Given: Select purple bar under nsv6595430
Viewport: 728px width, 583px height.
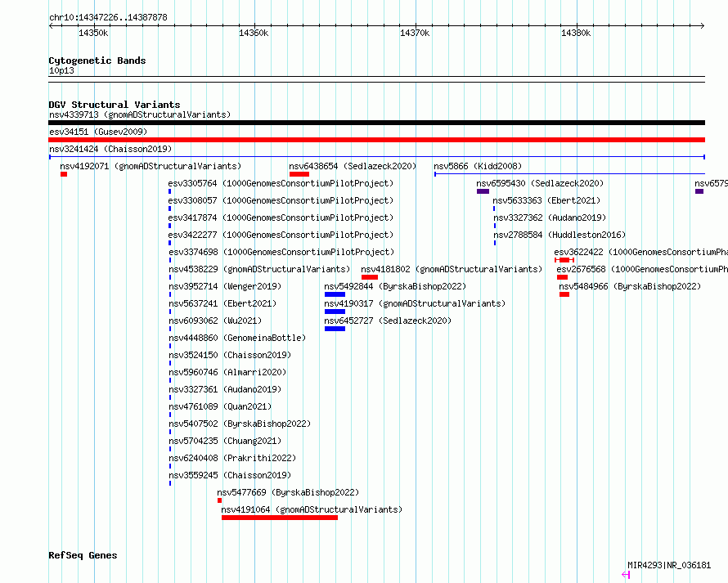Looking at the screenshot, I should tap(483, 191).
